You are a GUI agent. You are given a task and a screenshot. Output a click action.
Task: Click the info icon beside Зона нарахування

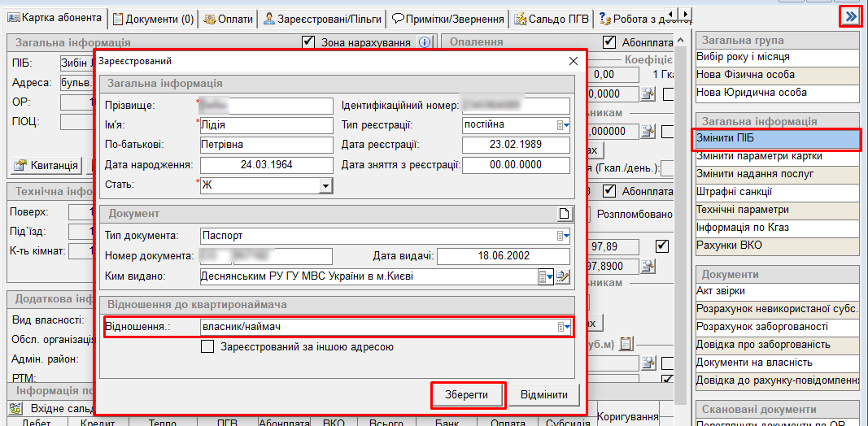coord(424,42)
